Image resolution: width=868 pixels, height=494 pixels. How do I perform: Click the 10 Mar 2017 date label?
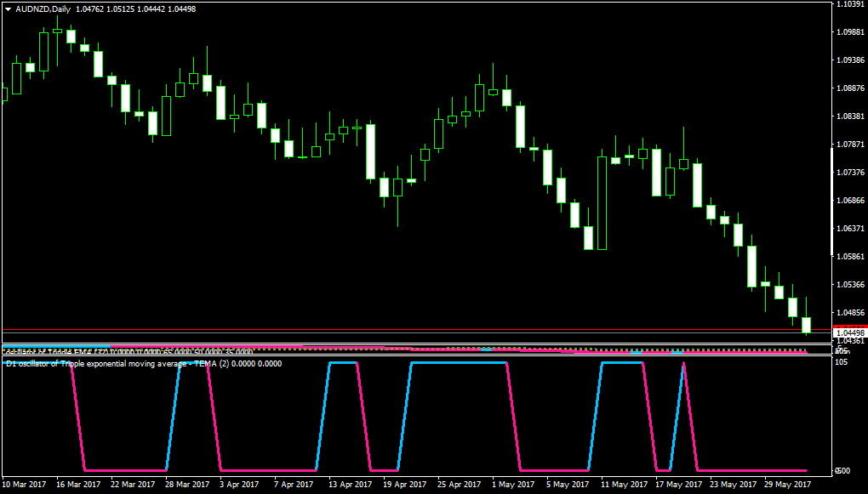point(25,485)
